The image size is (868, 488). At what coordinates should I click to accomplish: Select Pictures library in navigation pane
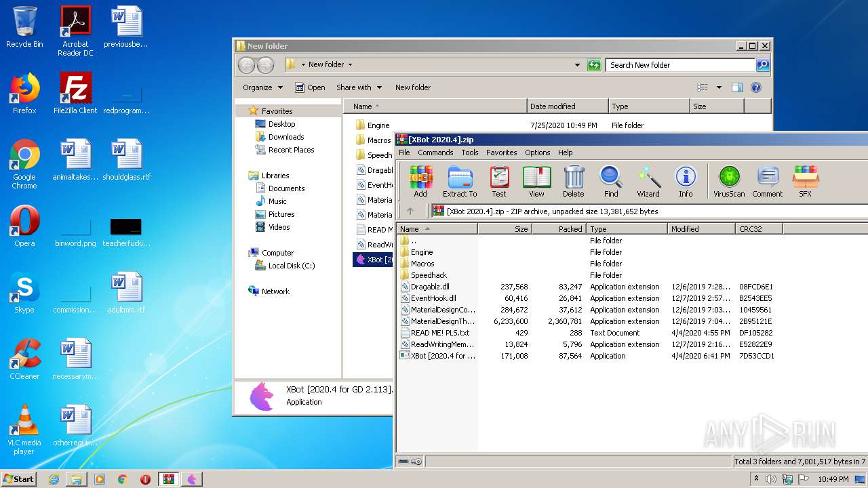click(x=281, y=214)
